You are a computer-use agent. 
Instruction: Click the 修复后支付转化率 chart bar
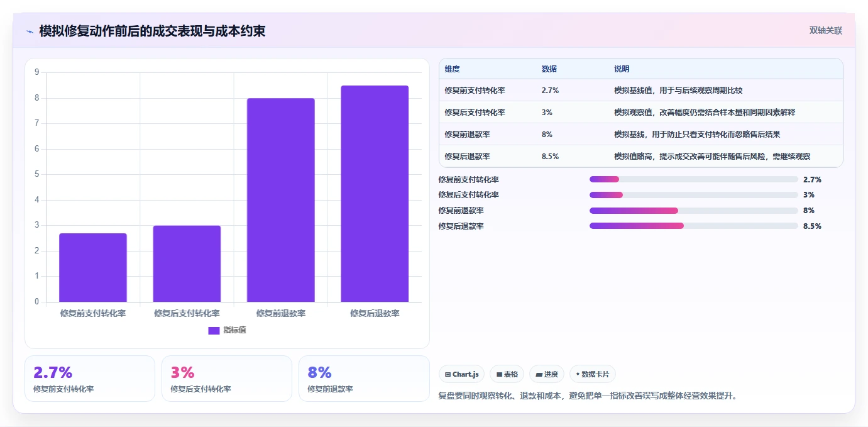[187, 264]
